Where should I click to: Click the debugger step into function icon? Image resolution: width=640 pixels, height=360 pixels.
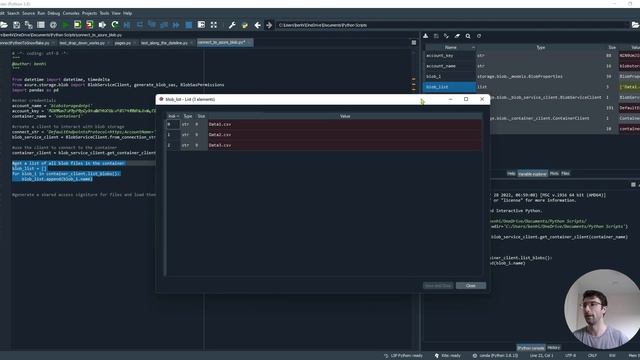[x=152, y=25]
